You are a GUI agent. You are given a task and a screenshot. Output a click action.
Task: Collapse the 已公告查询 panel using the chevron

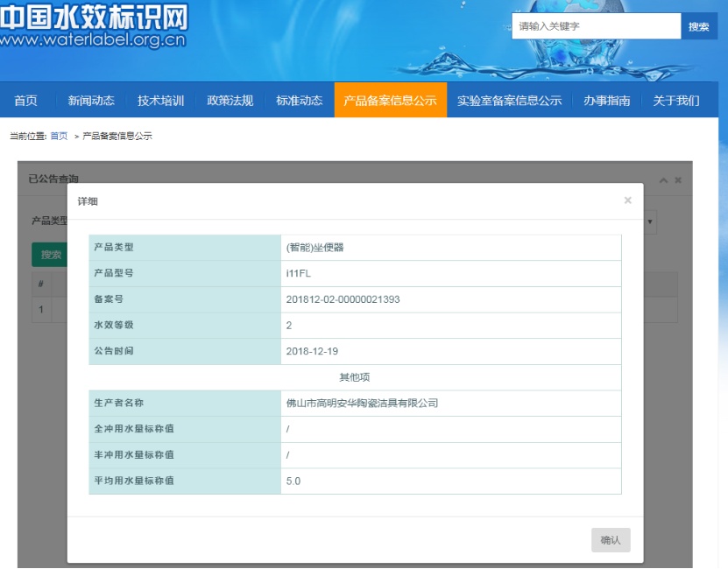[664, 179]
